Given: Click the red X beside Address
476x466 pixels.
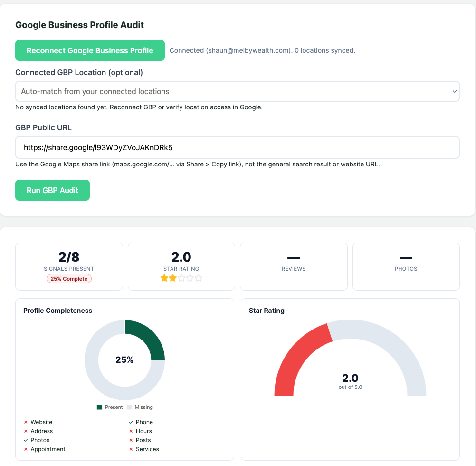Looking at the screenshot, I should (x=26, y=431).
